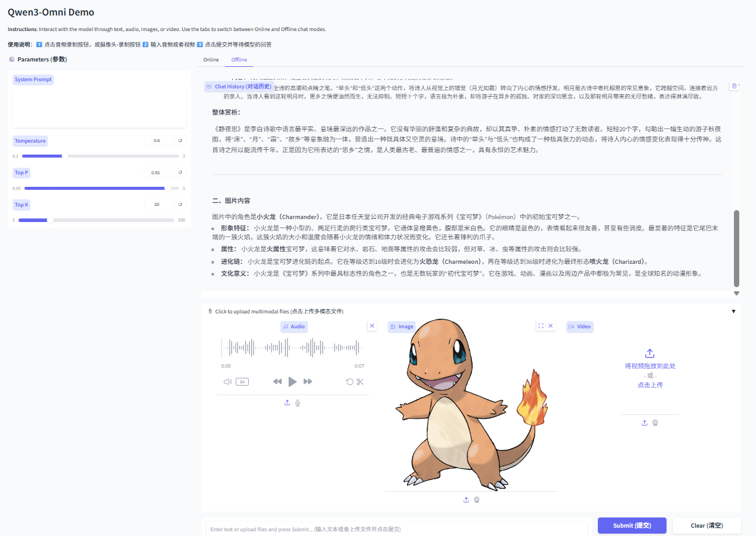This screenshot has height=536, width=756.
Task: Click the Top K label
Action: click(x=21, y=205)
